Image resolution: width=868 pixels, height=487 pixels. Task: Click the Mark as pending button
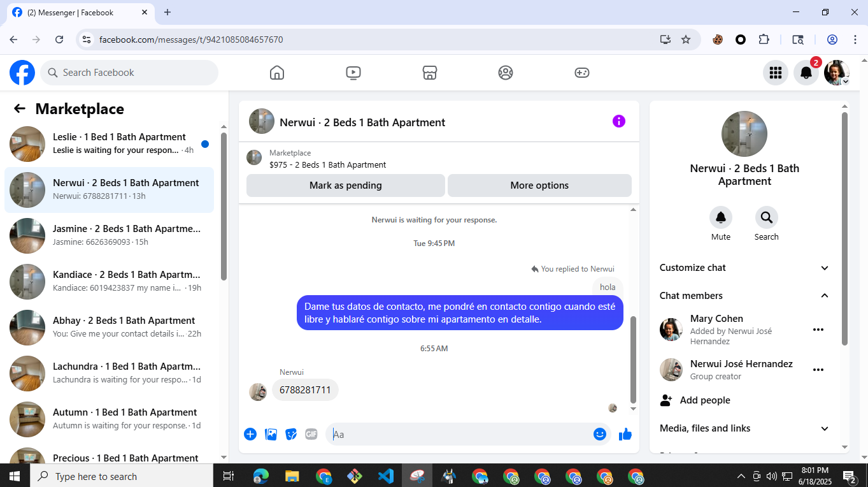coord(346,185)
